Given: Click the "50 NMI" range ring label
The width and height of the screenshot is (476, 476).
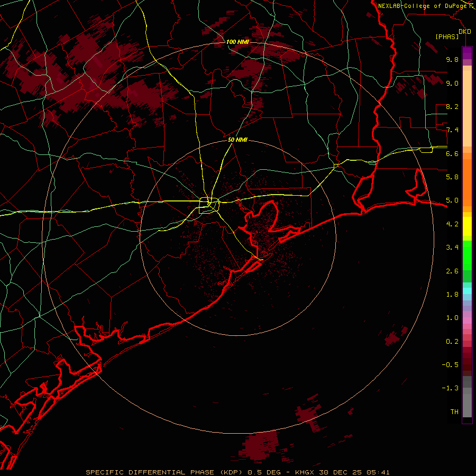Looking at the screenshot, I should click(x=237, y=140).
